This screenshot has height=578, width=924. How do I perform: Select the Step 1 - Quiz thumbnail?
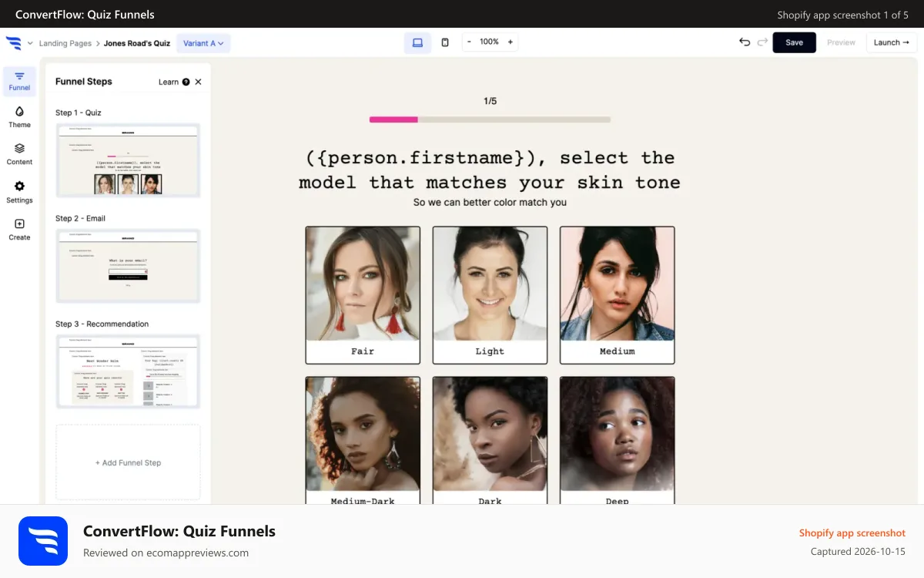coord(128,161)
